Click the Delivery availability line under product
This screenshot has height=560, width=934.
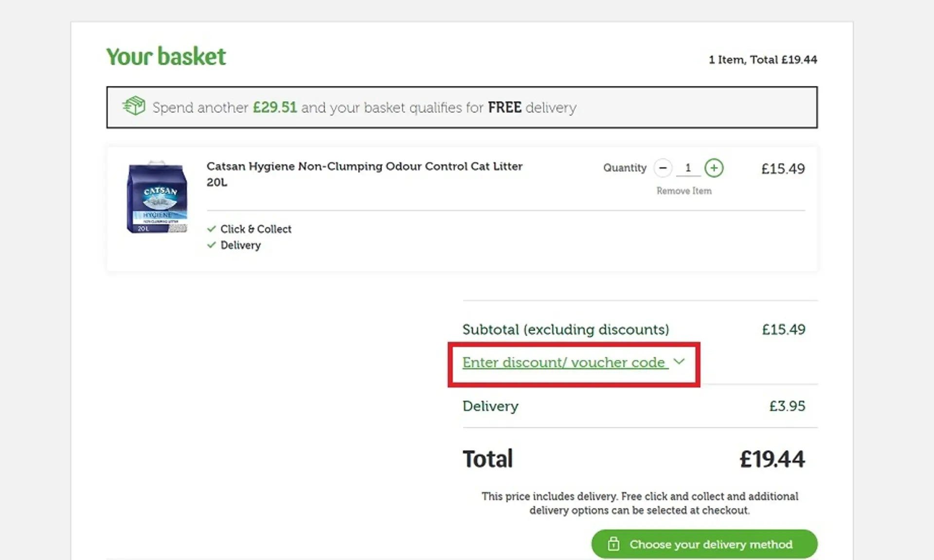[x=234, y=245]
